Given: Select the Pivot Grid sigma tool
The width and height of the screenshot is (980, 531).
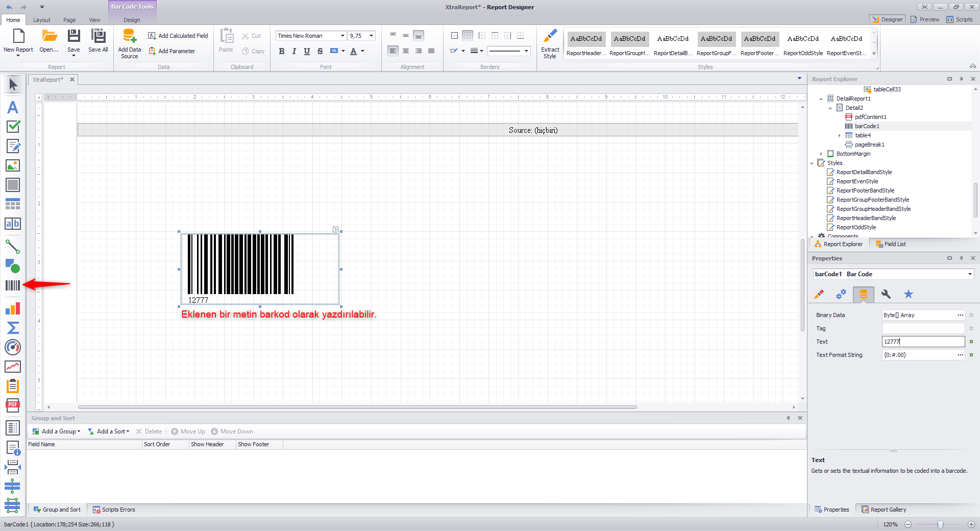Looking at the screenshot, I should pyautogui.click(x=13, y=328).
